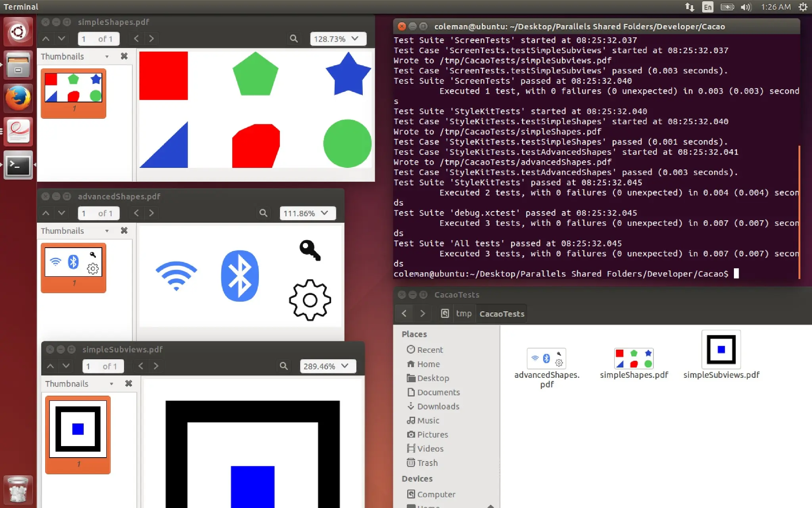Close Thumbnails sidebar in advancedShapes.pdf

(x=124, y=231)
